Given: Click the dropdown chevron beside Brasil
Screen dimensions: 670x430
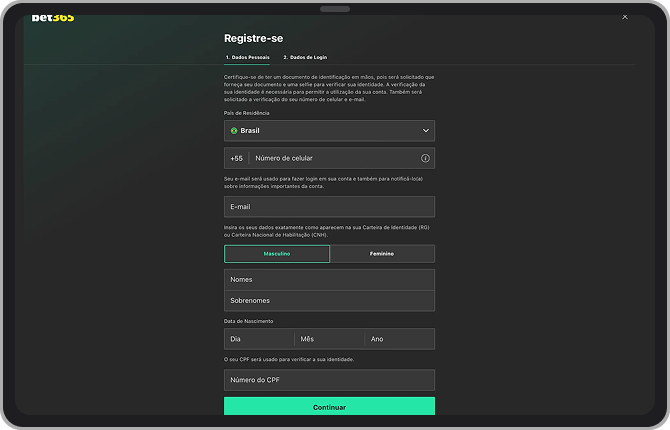Looking at the screenshot, I should click(426, 131).
